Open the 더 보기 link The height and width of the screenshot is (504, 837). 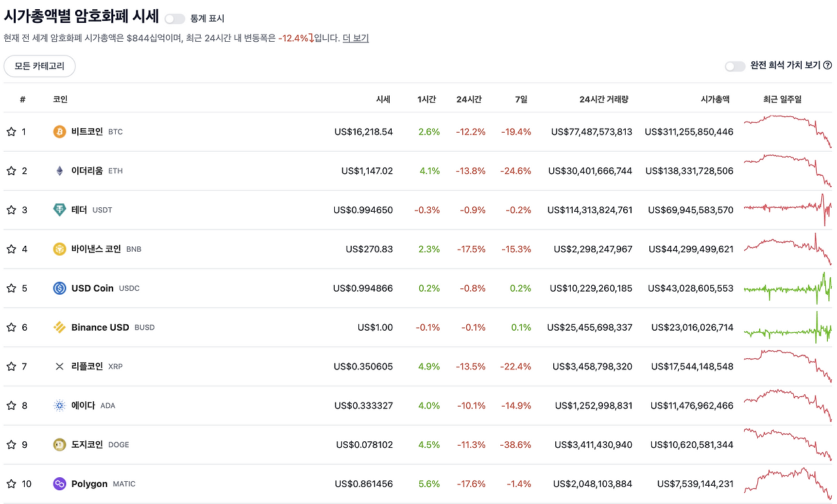(356, 38)
